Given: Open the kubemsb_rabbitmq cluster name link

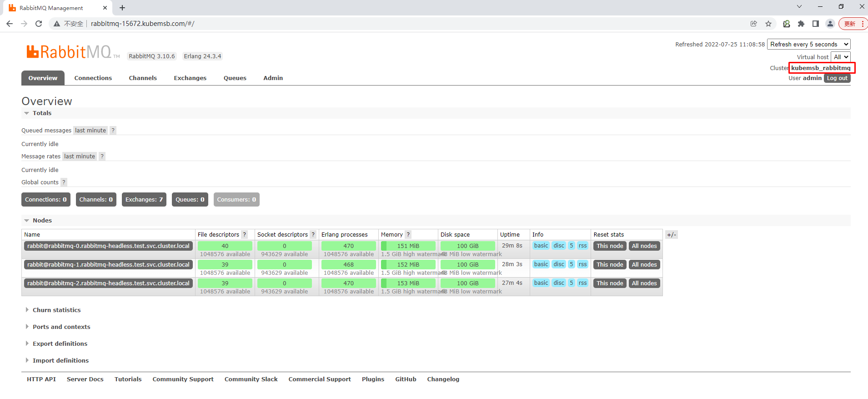Looking at the screenshot, I should 821,68.
